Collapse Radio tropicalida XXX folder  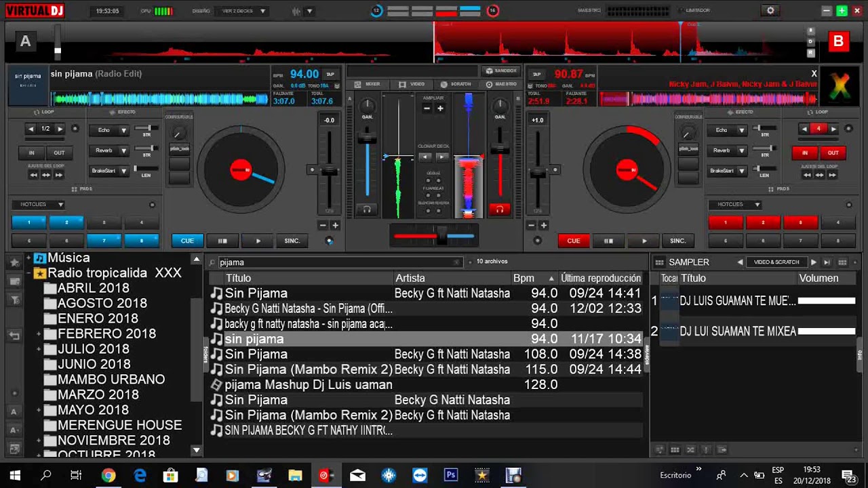point(29,273)
